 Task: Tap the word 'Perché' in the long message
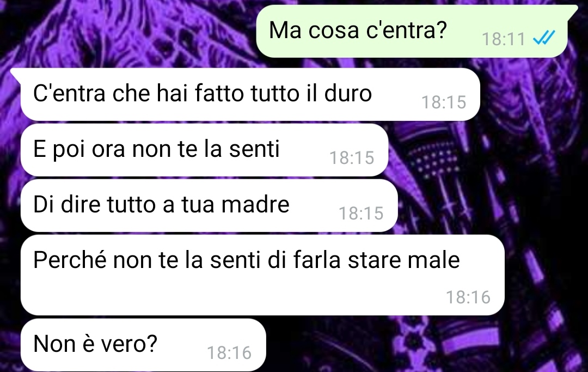(x=70, y=260)
